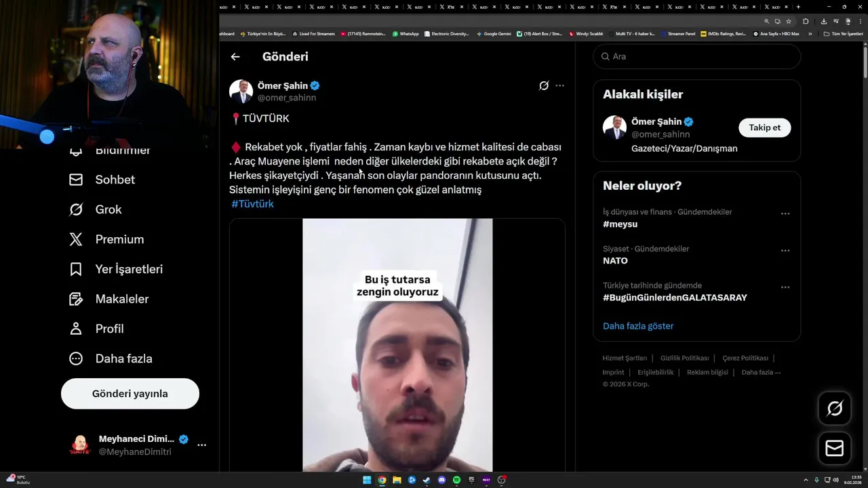Click the taskbar volume icon
Viewport: 868px width, 488px height.
(x=835, y=480)
